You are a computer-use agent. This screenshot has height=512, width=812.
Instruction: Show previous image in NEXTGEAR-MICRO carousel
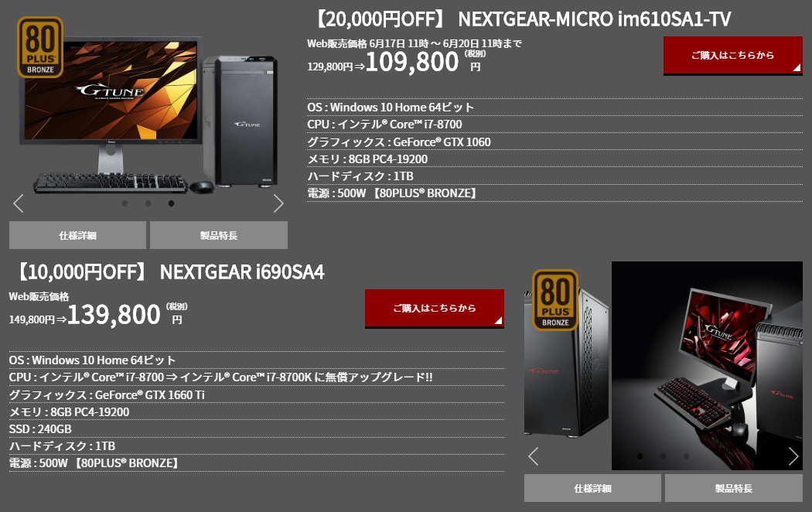point(19,203)
